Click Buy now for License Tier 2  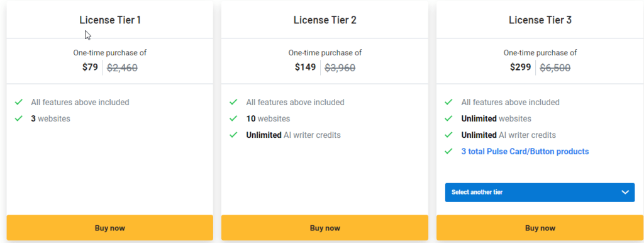[325, 228]
